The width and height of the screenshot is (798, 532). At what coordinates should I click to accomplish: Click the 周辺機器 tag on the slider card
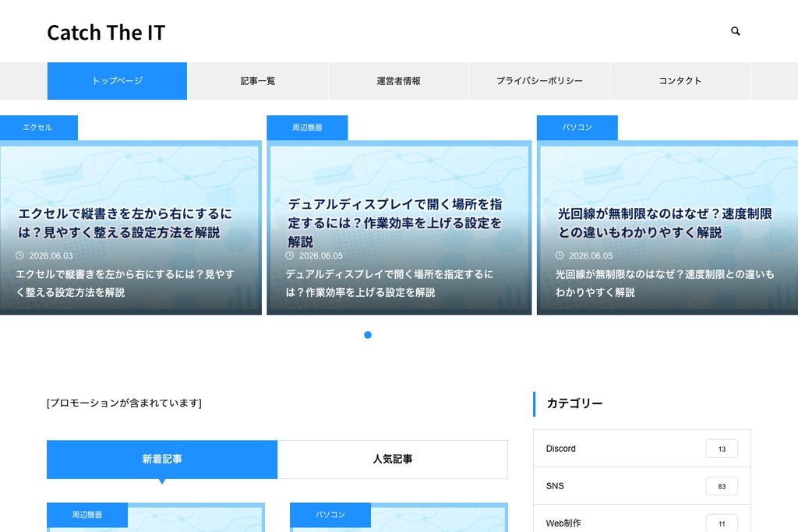[307, 128]
